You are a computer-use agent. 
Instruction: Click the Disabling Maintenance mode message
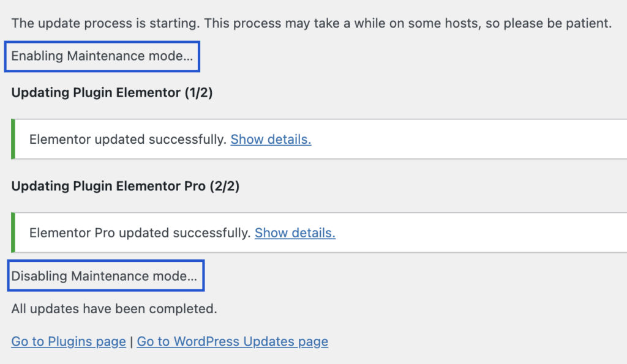tap(104, 276)
